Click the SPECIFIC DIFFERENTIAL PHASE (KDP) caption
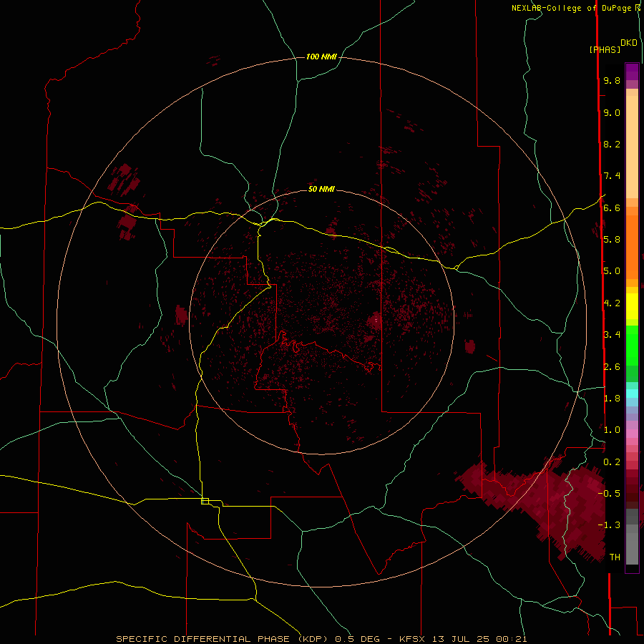The height and width of the screenshot is (644, 644). (x=223, y=639)
